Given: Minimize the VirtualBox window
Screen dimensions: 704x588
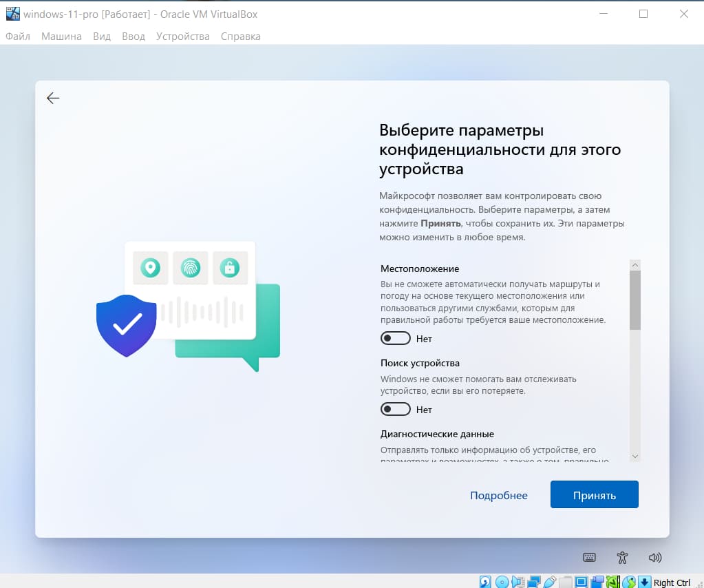Looking at the screenshot, I should tap(604, 14).
